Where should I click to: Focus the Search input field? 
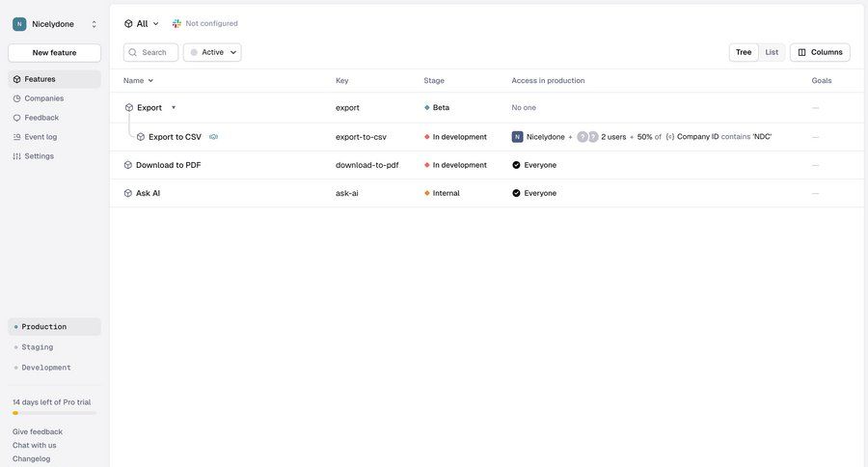click(150, 52)
